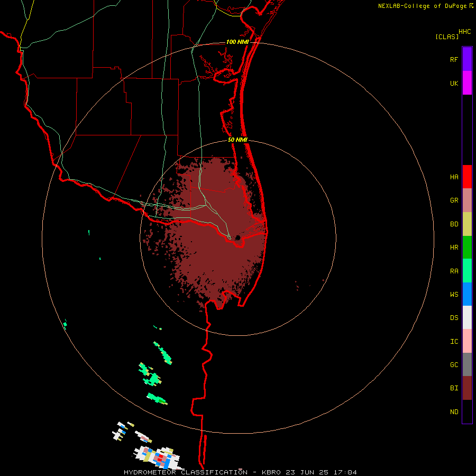
Task: Click the BD legend label
Action: 454,224
